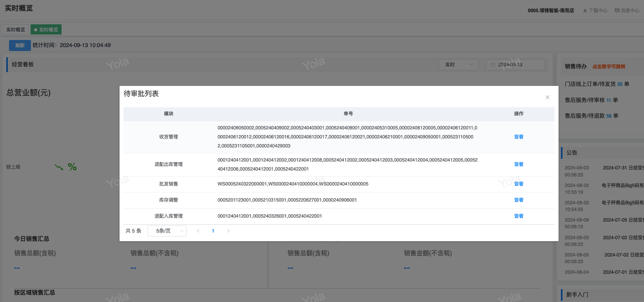View details of 库存调整 row

click(519, 200)
